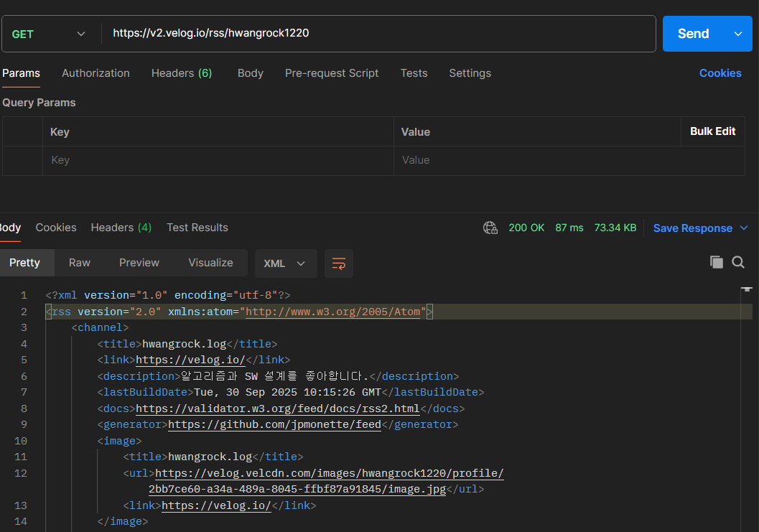Open the GET method dropdown

pyautogui.click(x=48, y=34)
